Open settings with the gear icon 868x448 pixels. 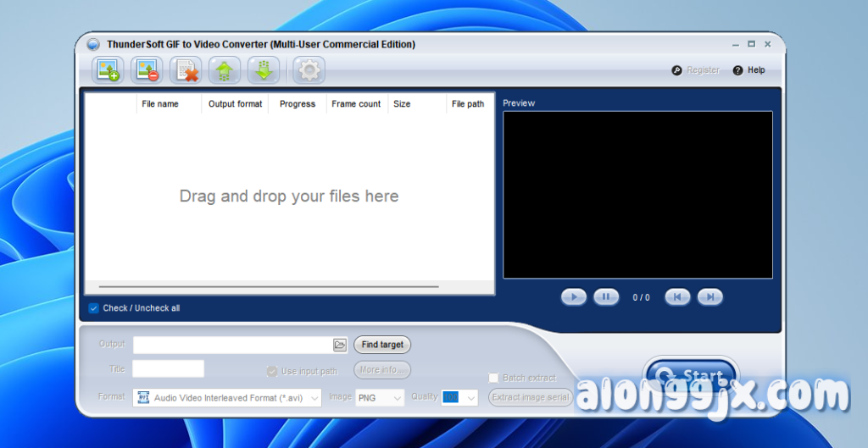[x=309, y=70]
